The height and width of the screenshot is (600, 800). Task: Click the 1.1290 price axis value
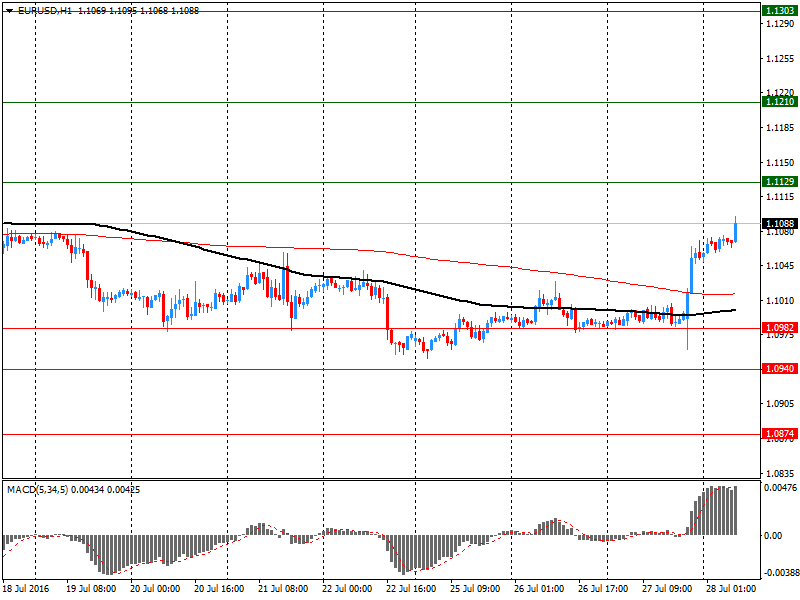(780, 24)
